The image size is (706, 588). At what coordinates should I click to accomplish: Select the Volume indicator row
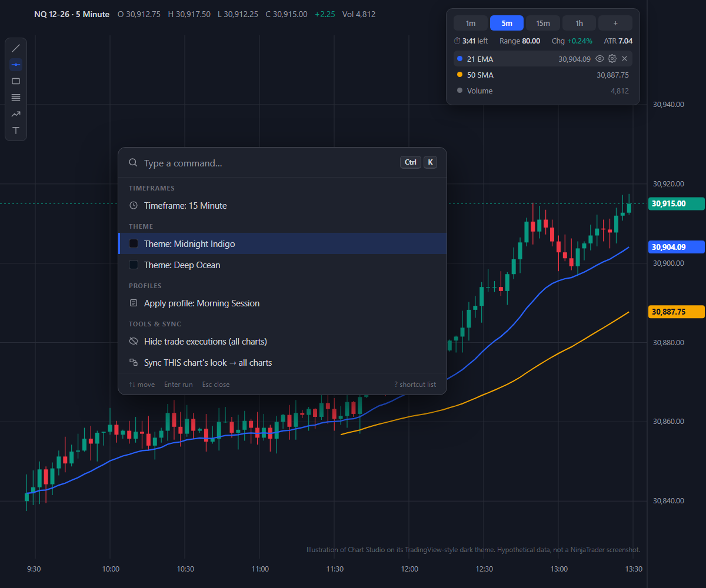(543, 91)
